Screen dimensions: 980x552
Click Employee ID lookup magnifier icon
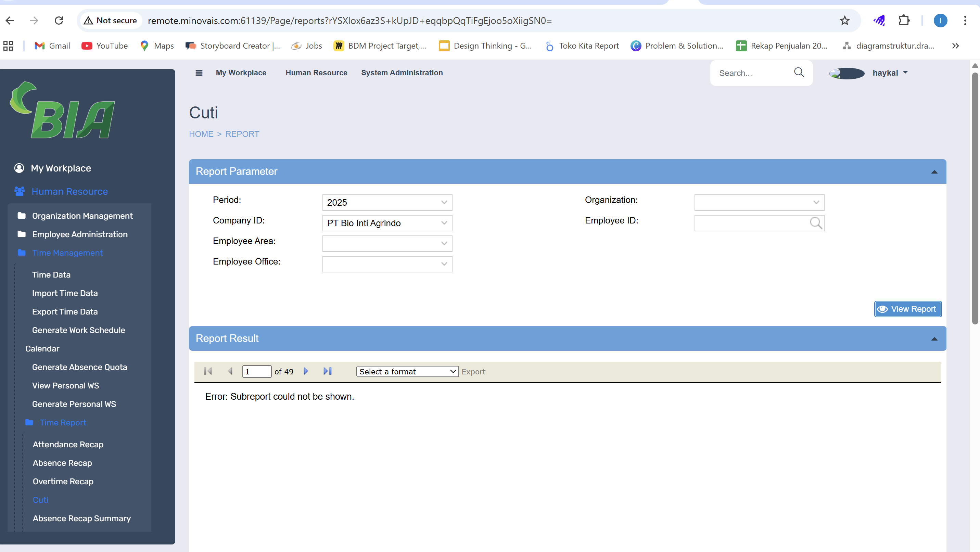pyautogui.click(x=816, y=223)
